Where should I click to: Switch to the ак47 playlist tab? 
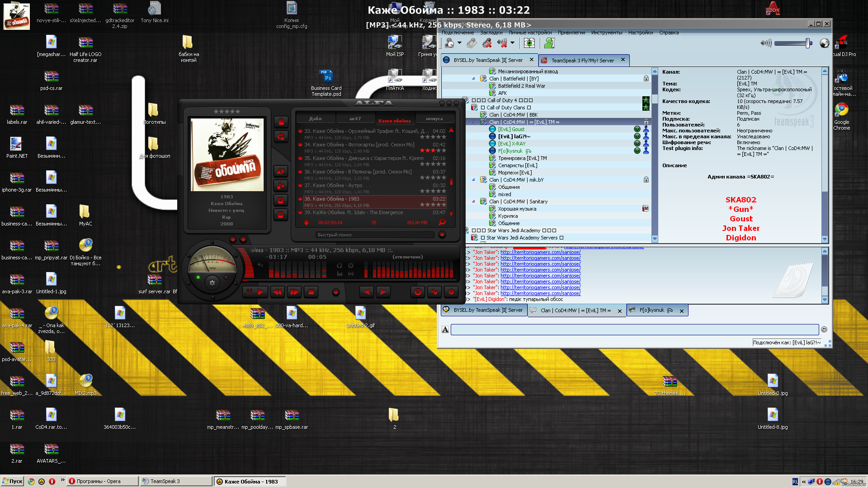point(355,119)
